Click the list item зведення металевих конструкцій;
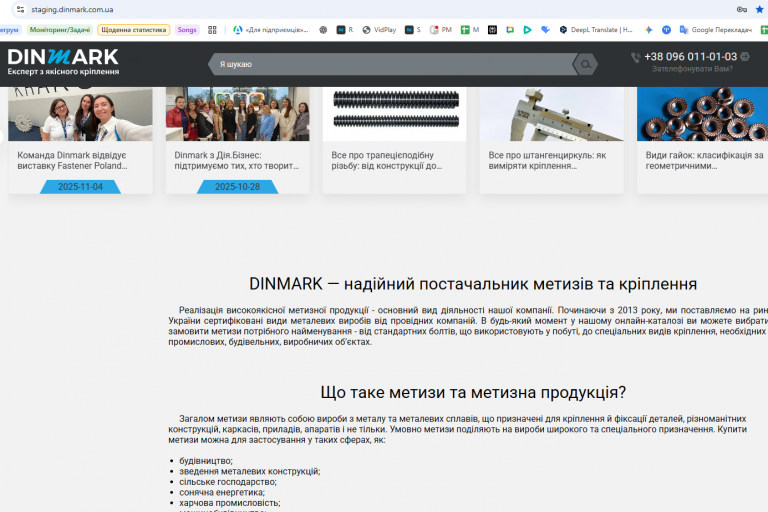 [x=250, y=471]
